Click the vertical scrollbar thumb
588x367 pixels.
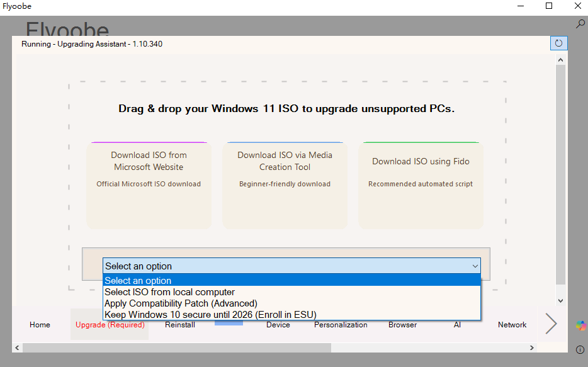pyautogui.click(x=560, y=174)
